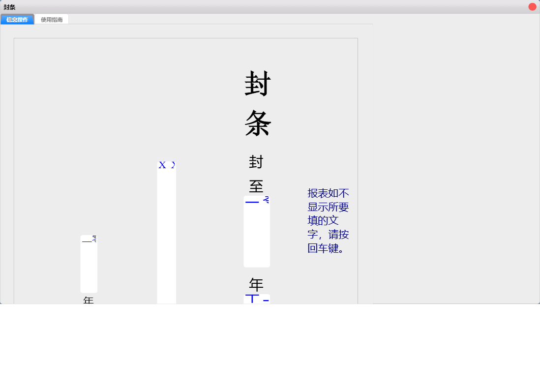
Task: Click the 年 label beside the left input
Action: [88, 300]
